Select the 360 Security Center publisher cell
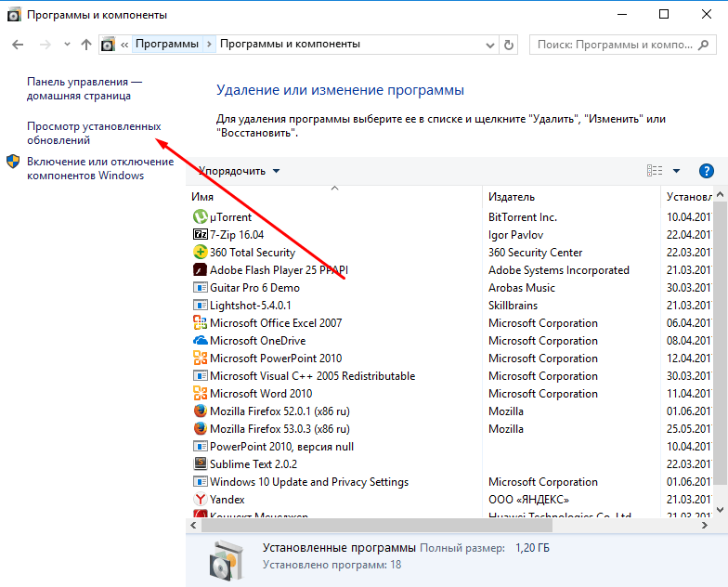 (535, 253)
